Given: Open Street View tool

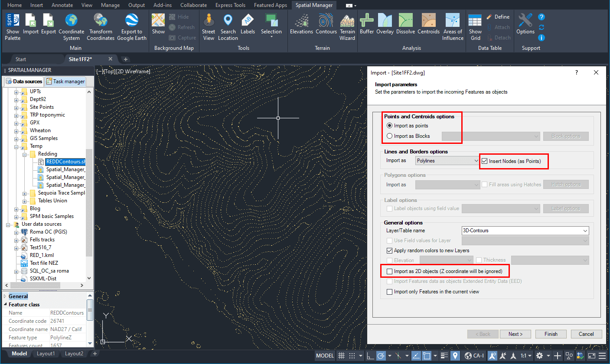Looking at the screenshot, I should pos(209,26).
